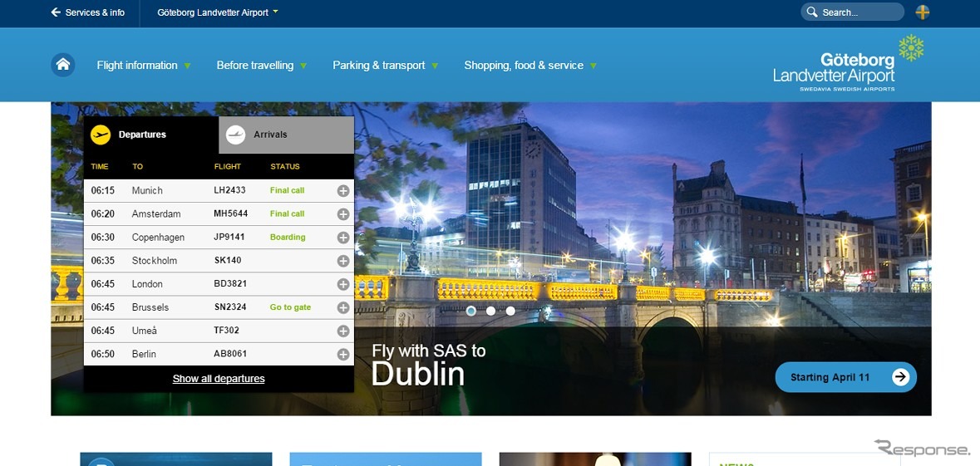980x466 pixels.
Task: Select the third carousel slide dot
Action: coord(510,311)
